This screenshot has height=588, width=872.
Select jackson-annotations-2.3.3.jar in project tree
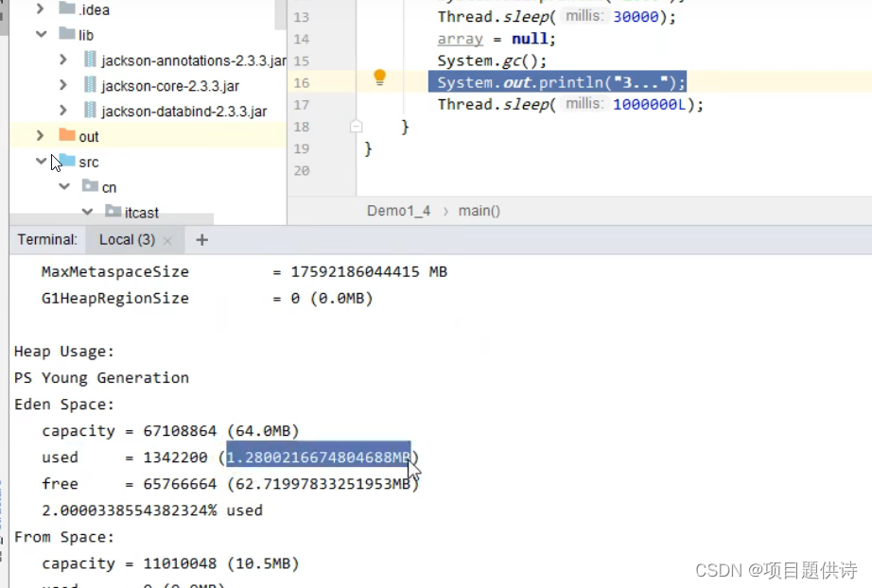[x=194, y=60]
